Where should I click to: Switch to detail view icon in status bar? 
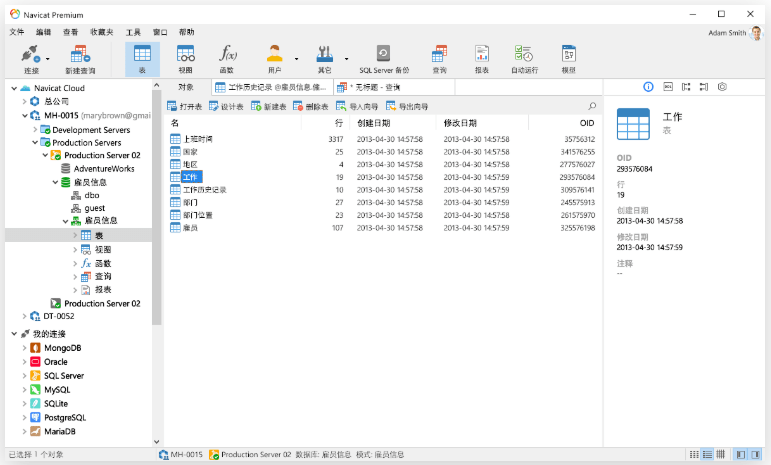(x=707, y=455)
